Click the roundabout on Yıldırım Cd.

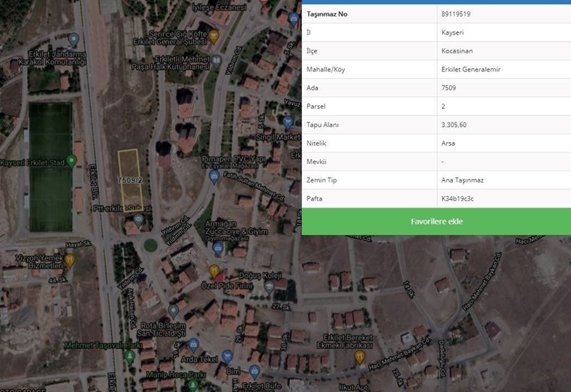coord(150,245)
